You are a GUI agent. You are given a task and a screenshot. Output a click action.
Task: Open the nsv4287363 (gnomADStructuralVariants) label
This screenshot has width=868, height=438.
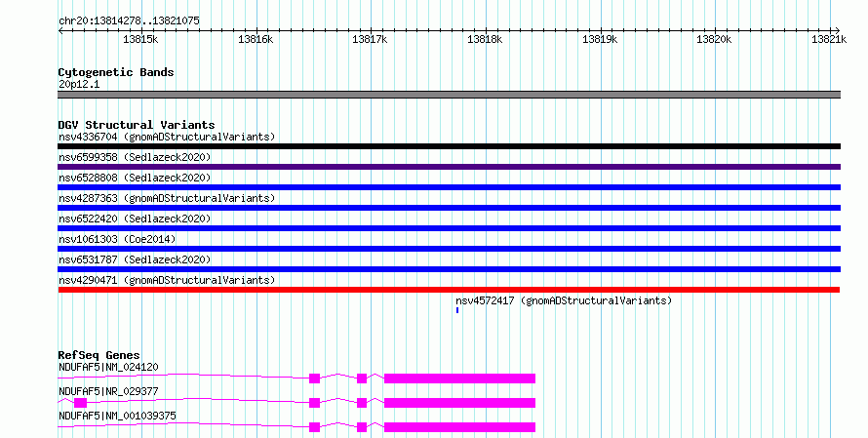click(x=167, y=198)
